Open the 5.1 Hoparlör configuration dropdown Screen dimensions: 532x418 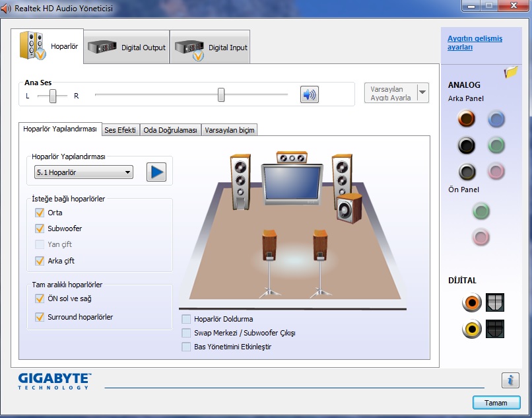(x=83, y=172)
